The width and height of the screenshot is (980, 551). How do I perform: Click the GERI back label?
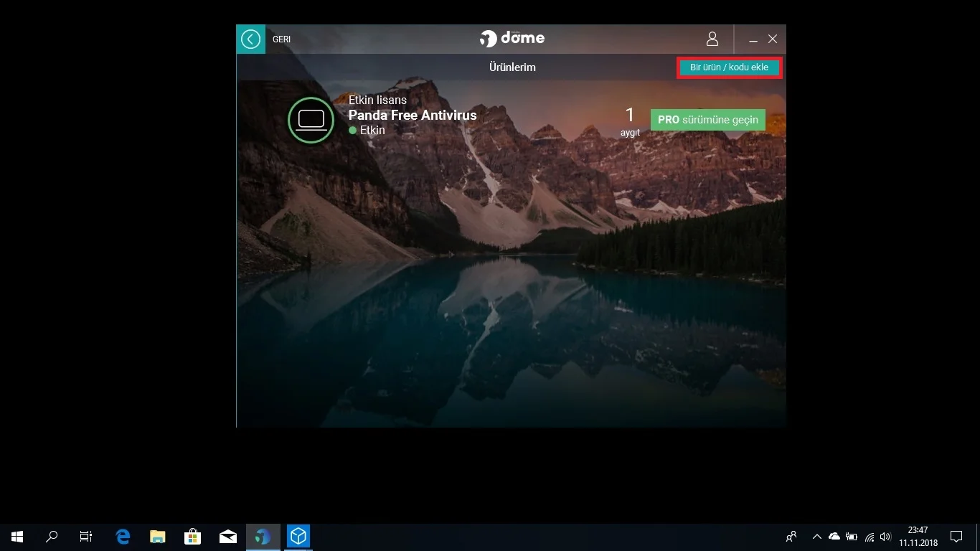[x=281, y=39]
